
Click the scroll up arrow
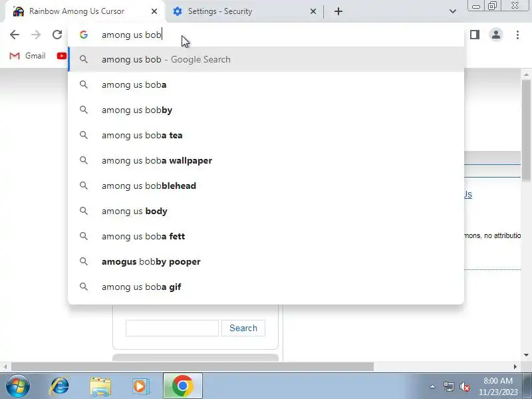coord(526,74)
